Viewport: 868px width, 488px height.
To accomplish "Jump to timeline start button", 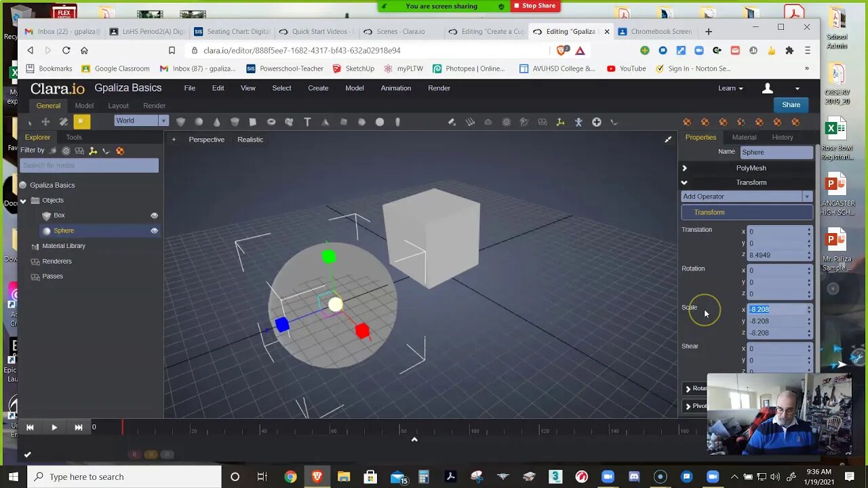I will [30, 428].
